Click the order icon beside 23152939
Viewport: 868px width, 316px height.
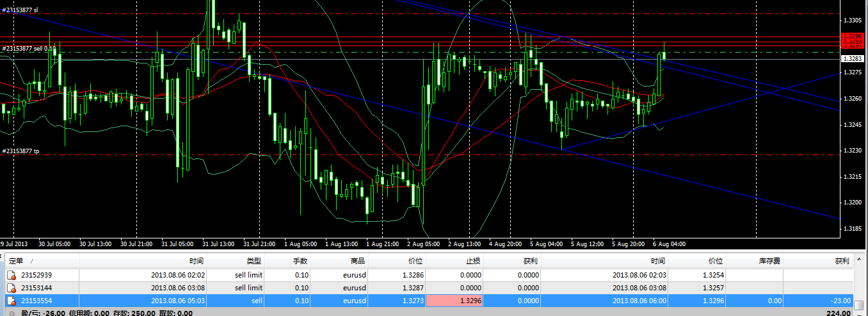coord(11,275)
